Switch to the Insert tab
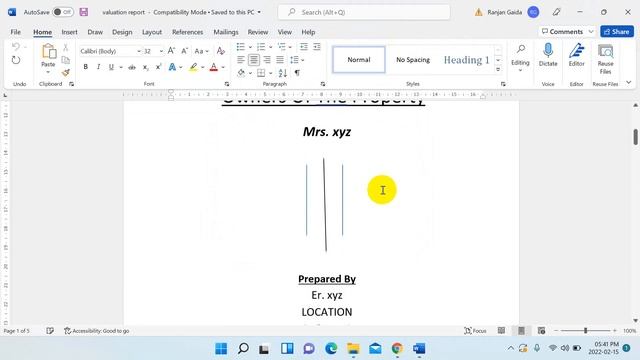 (69, 32)
